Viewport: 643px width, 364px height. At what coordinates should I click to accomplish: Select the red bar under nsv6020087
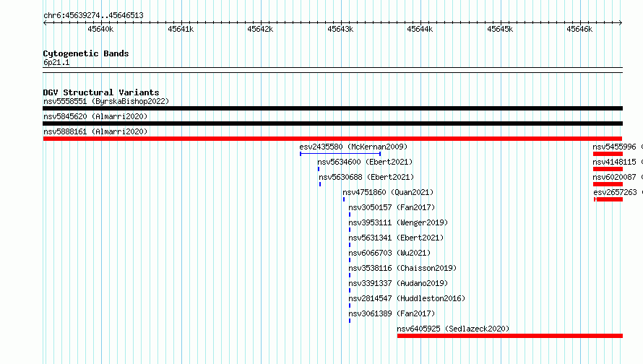608,184
